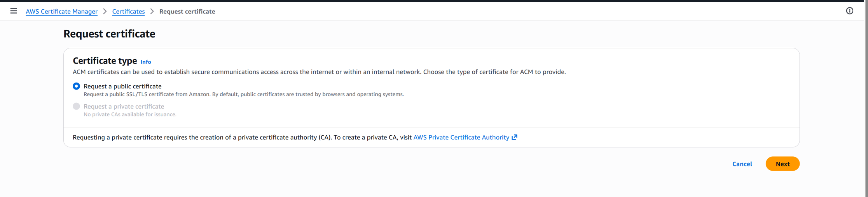The height and width of the screenshot is (197, 868).
Task: Click the Certificate type section heading
Action: point(105,60)
